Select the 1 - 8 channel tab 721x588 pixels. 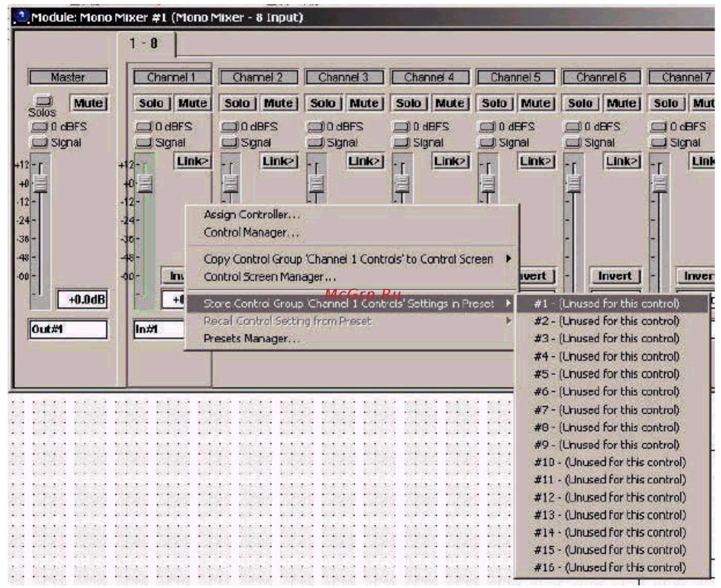click(146, 44)
